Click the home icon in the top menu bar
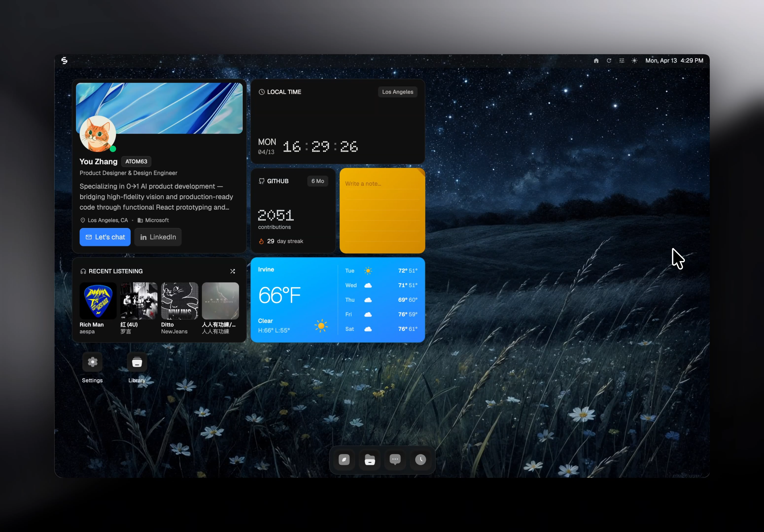 [596, 61]
